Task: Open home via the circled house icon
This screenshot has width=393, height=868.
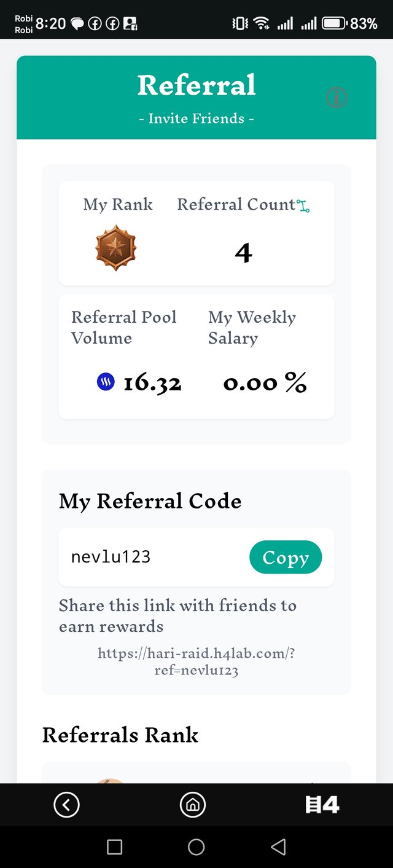Action: pos(192,805)
